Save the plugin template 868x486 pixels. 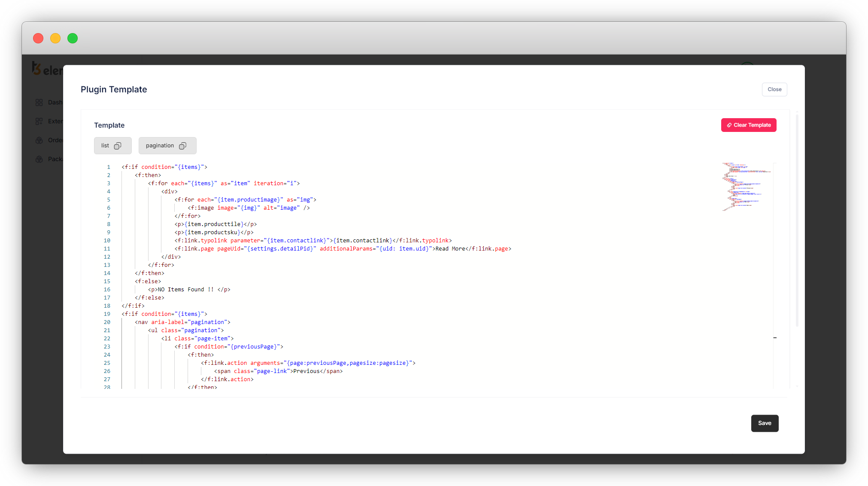pos(764,423)
